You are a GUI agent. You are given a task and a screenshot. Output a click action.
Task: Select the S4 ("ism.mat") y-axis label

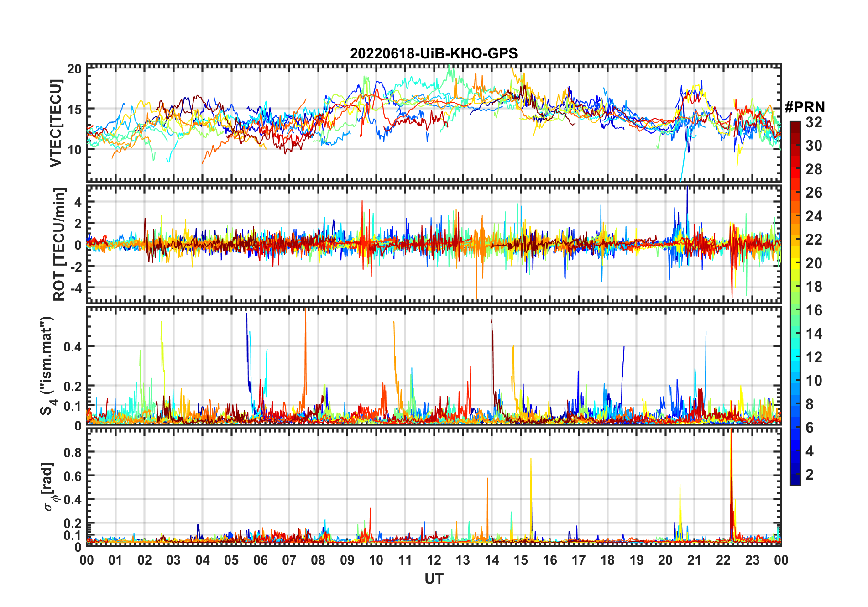(x=47, y=366)
